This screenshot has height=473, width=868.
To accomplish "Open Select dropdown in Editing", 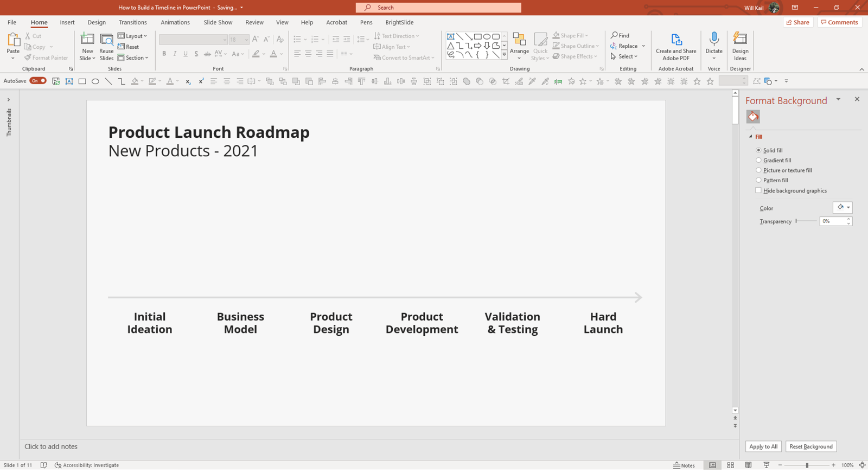I will click(624, 56).
